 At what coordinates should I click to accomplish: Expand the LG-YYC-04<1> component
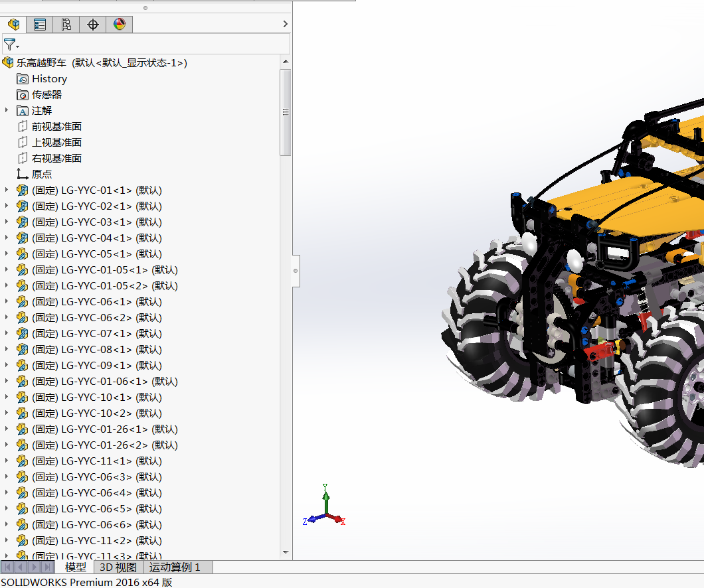[6, 238]
